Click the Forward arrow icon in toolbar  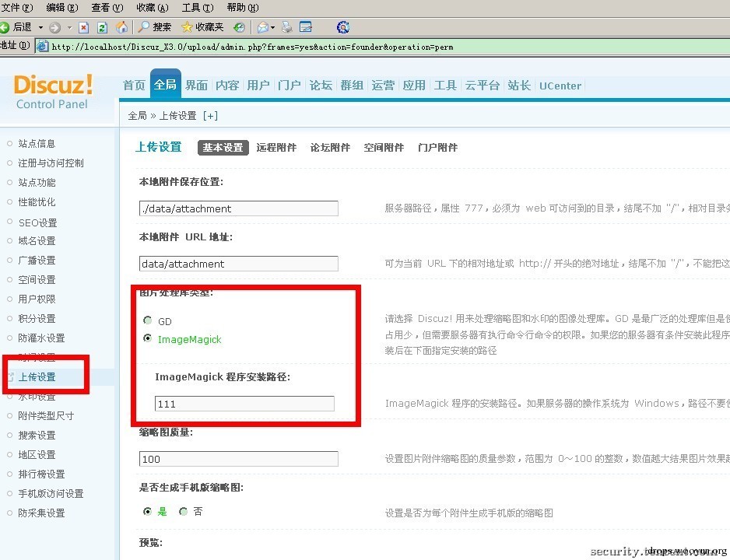point(55,27)
